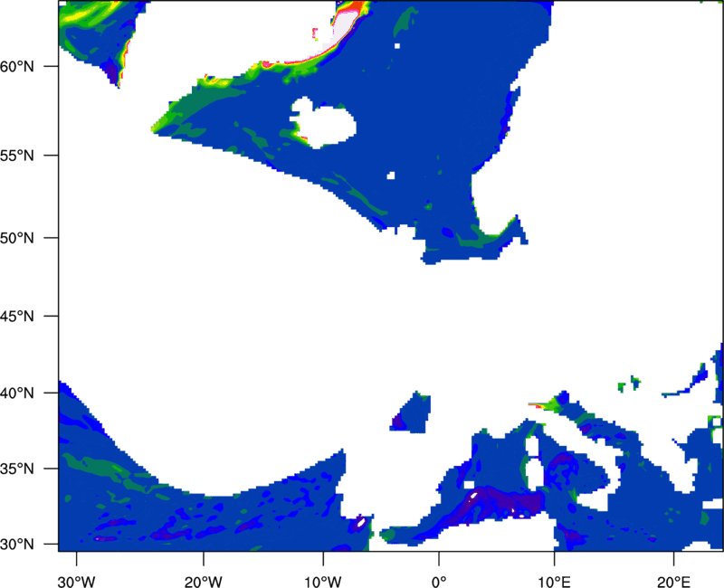Click the 20°E longitude label
Screen dimensions: 724x588
click(x=673, y=582)
